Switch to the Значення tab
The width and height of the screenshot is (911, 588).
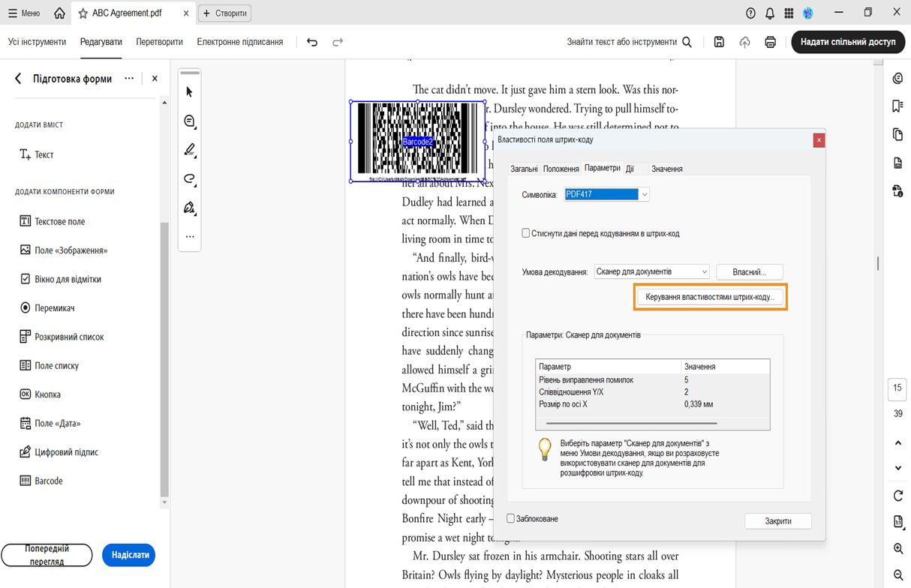click(x=666, y=169)
